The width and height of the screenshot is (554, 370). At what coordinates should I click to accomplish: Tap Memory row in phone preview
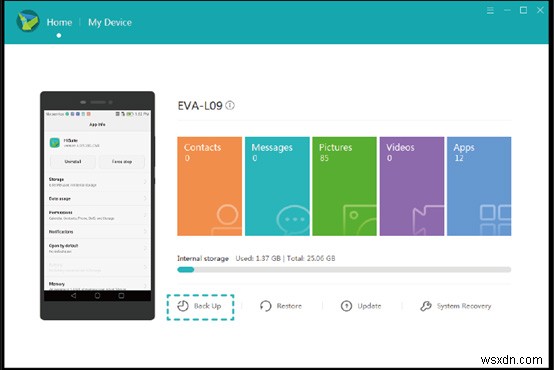click(x=97, y=285)
